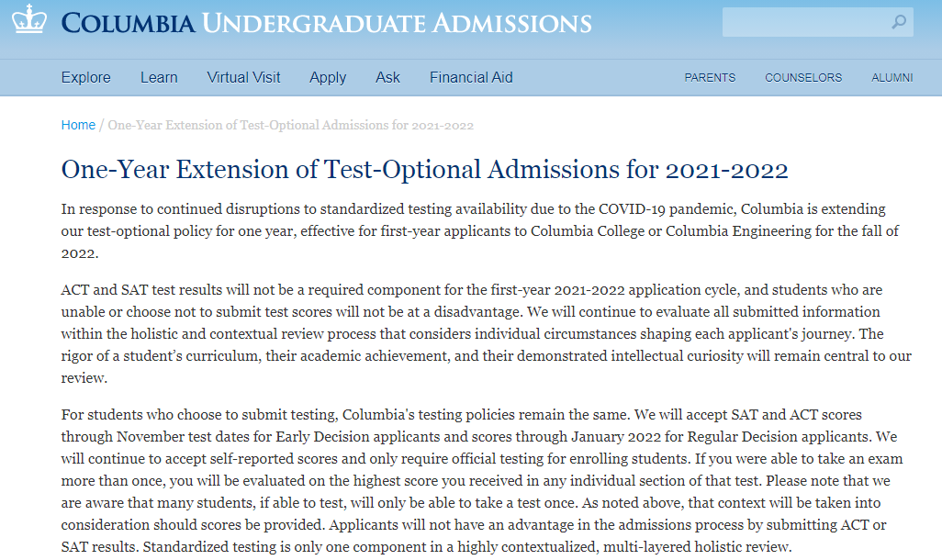The height and width of the screenshot is (560, 942).
Task: Open the Ask navigation item
Action: coord(387,77)
